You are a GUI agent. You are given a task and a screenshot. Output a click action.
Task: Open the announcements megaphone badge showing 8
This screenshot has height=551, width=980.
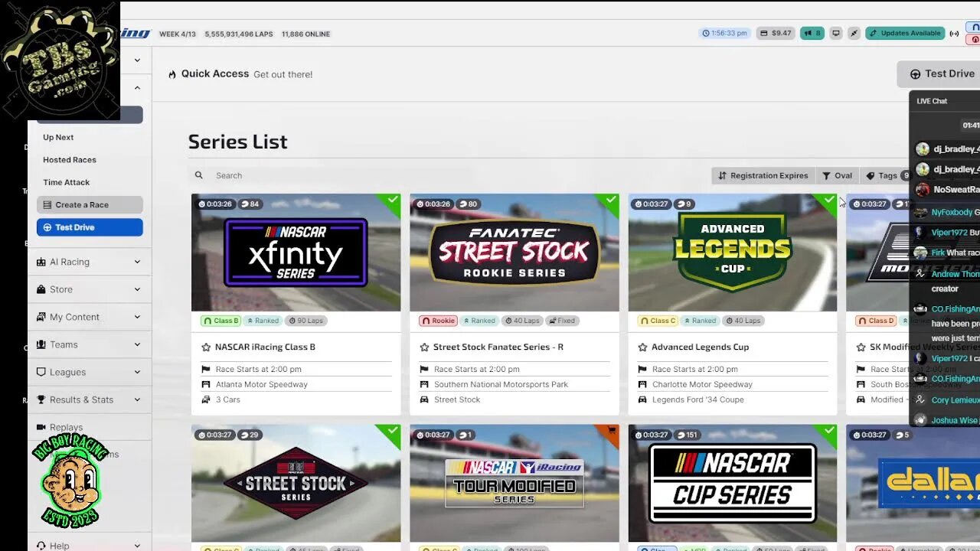click(x=812, y=33)
